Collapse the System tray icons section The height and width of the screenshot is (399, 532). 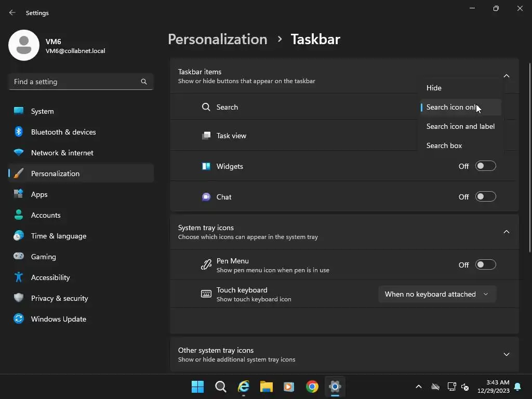pyautogui.click(x=507, y=232)
